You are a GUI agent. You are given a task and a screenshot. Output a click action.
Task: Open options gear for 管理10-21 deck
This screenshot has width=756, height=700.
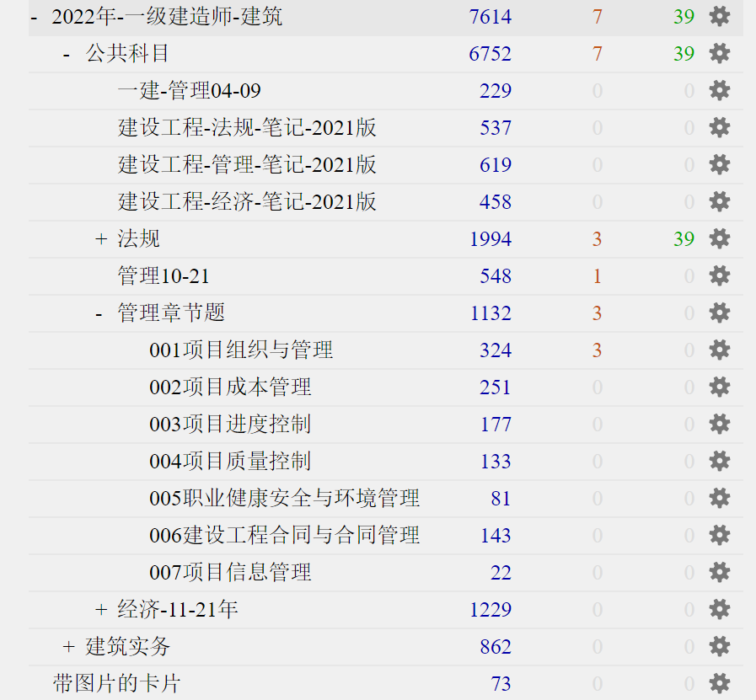(720, 276)
